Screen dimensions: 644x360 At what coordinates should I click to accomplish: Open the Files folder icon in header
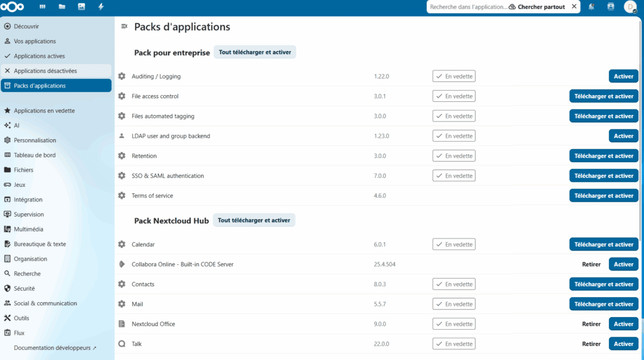click(x=62, y=7)
